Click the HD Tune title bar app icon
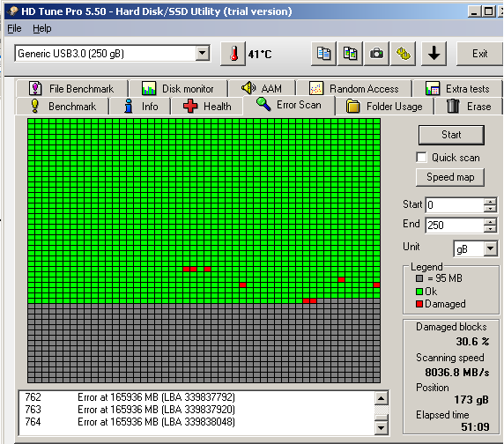This screenshot has height=444, width=504. pyautogui.click(x=13, y=11)
